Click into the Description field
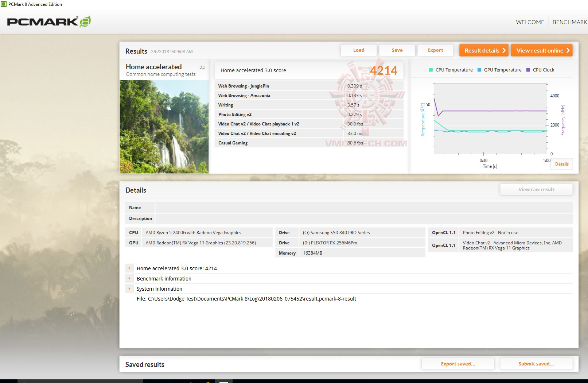Screen dimensions: 588x383 (x=364, y=218)
